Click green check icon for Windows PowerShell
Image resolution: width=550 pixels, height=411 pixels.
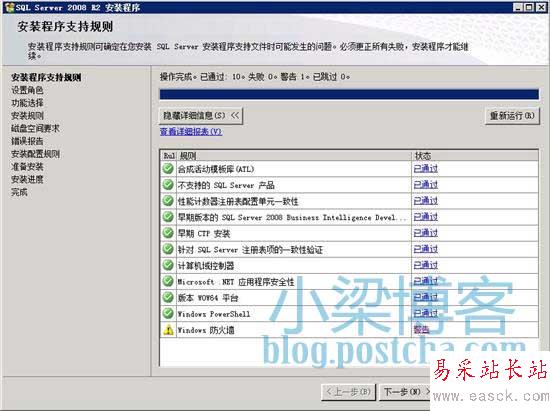[x=168, y=313]
